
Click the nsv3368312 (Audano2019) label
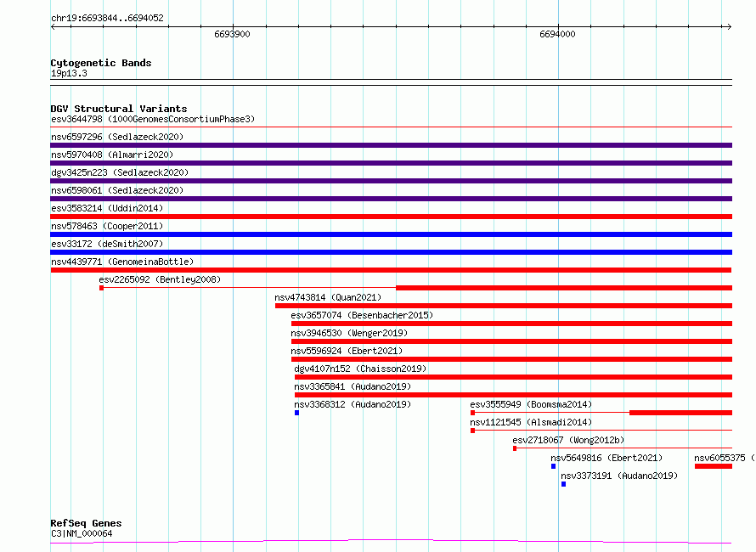[x=353, y=404]
